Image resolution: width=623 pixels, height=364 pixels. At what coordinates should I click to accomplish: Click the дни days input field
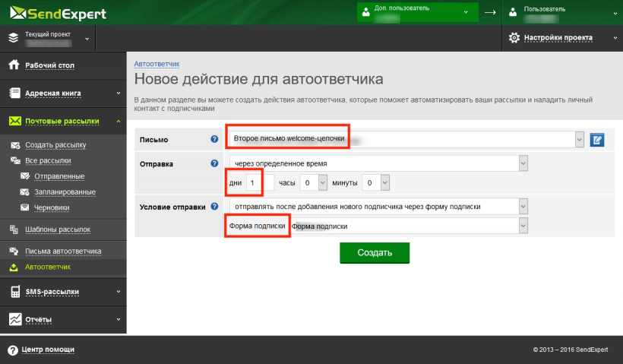coord(255,182)
